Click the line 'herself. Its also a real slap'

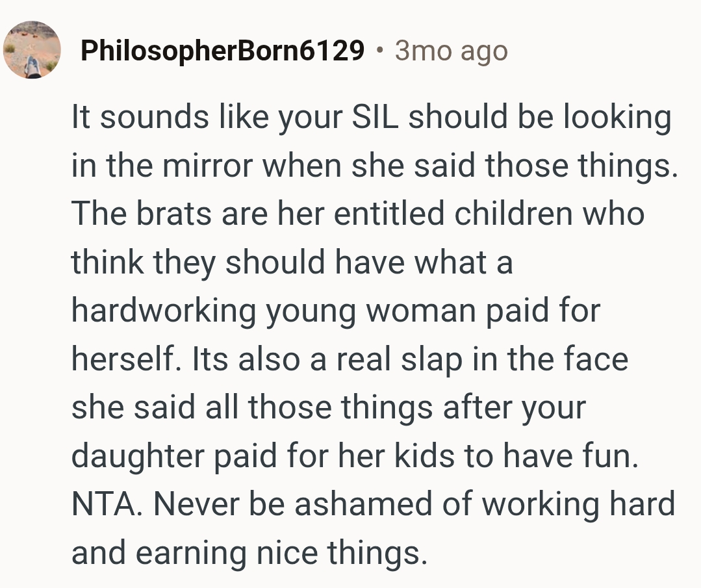click(350, 359)
